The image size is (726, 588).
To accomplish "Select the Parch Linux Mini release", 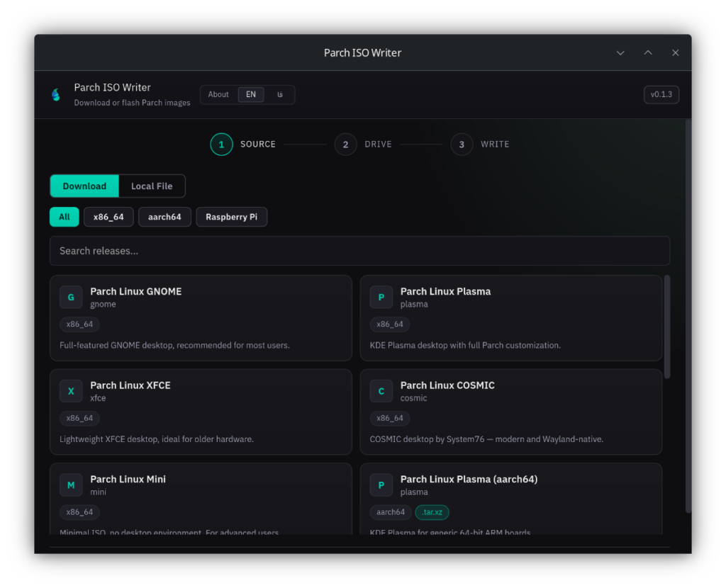I will tap(201, 499).
